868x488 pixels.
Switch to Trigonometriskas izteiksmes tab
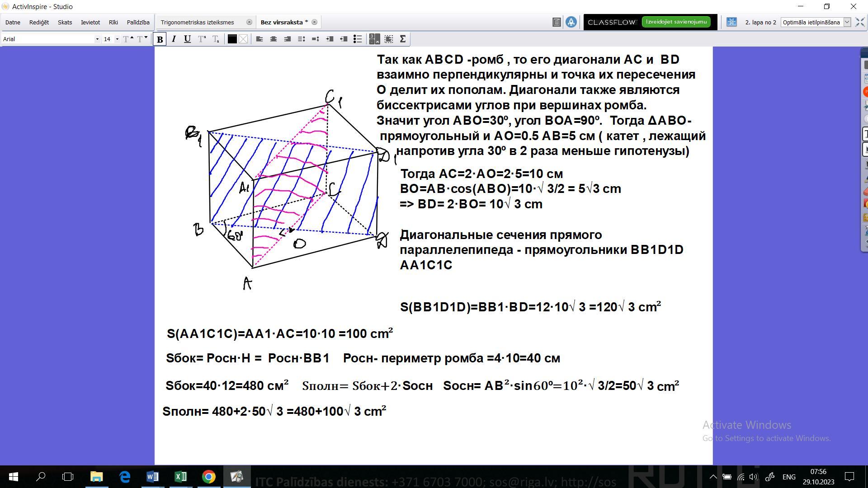pos(198,22)
